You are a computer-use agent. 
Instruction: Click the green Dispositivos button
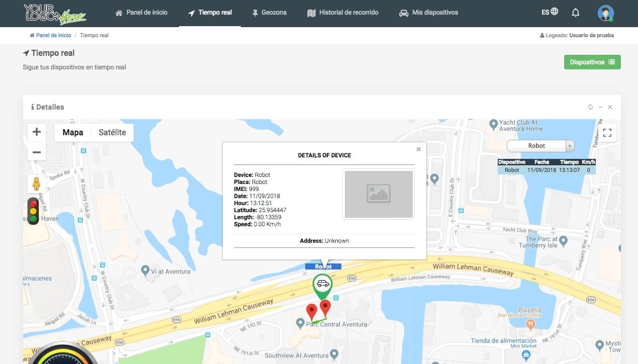(x=592, y=62)
